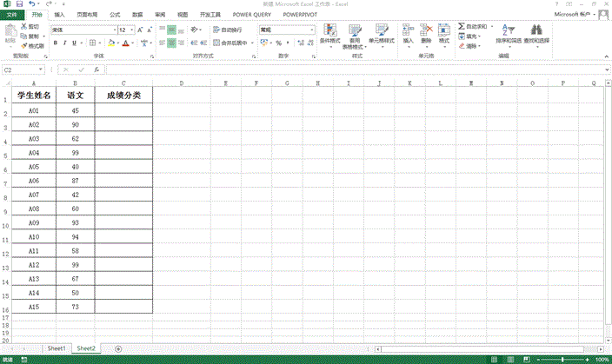Click the Microsoft account (帐户) link
Viewport: 612px width, 364px height.
[578, 15]
